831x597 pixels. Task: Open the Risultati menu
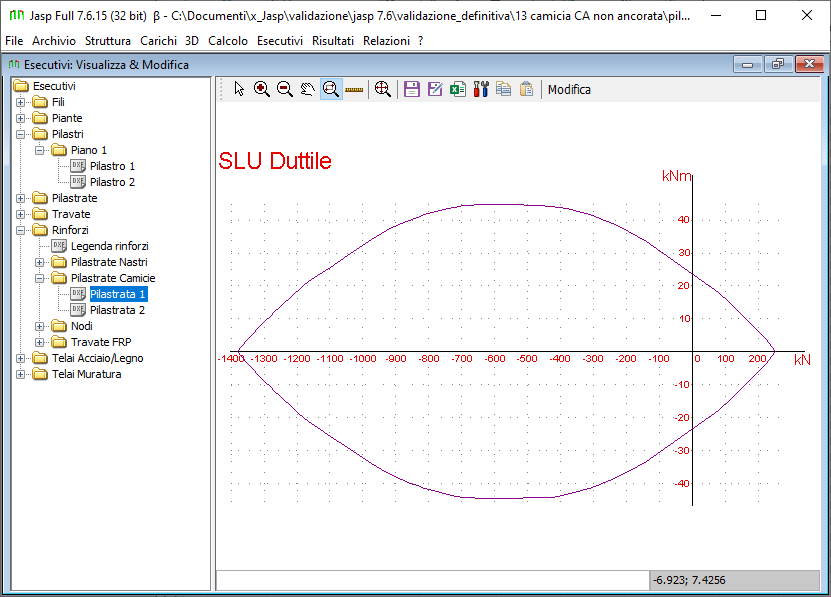332,41
